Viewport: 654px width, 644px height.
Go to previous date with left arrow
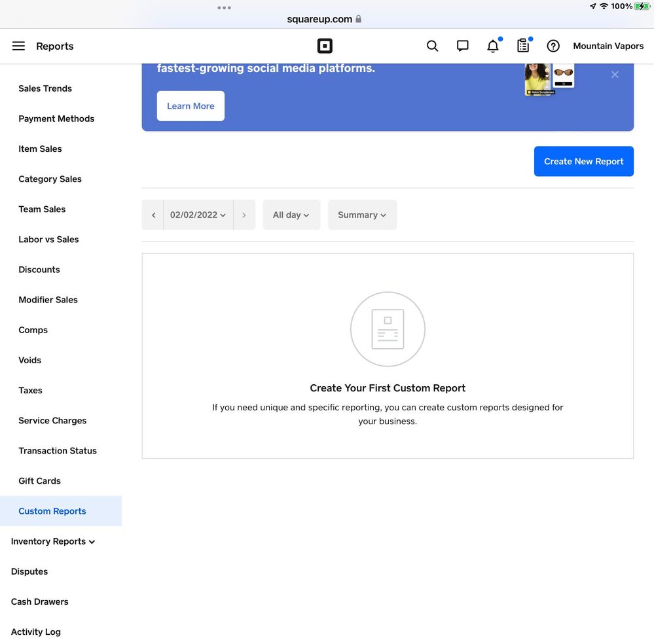point(153,215)
